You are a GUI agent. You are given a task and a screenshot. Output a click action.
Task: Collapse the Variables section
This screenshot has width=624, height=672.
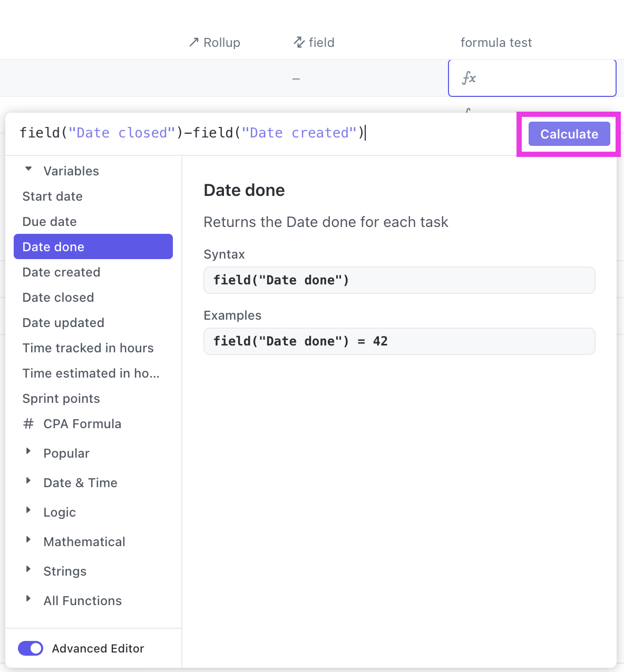[x=28, y=169]
